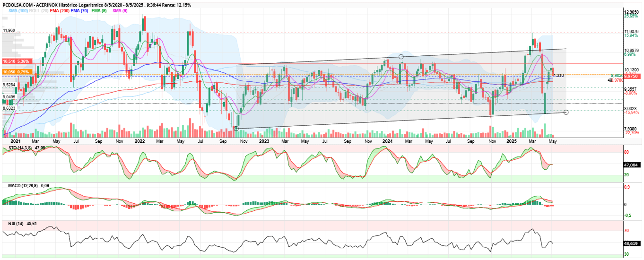The width and height of the screenshot is (644, 260).
Task: Select the lower channel line's ending handle
Action: pos(566,112)
